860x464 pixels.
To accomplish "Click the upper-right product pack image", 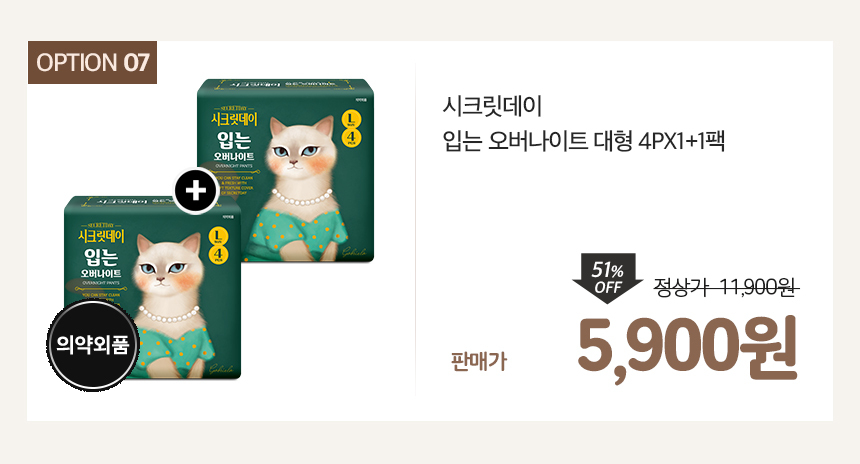I will (285, 171).
